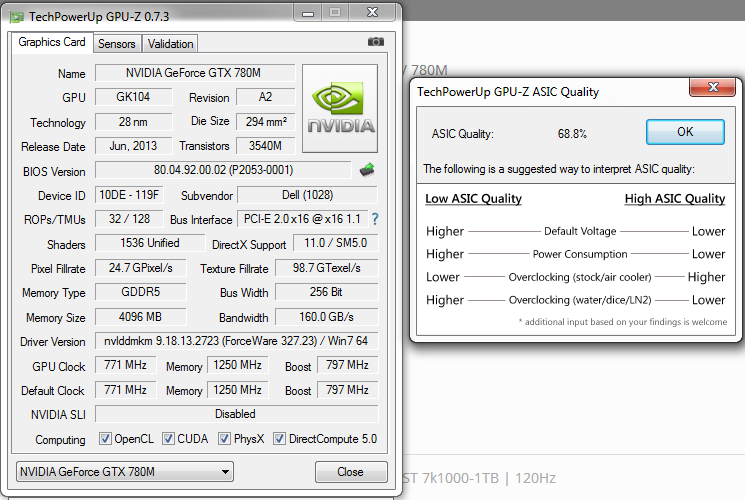
Task: Open the GPU selection dropdown
Action: [x=124, y=472]
